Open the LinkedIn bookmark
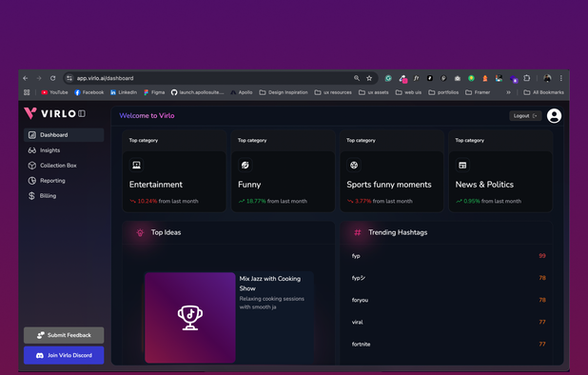588x375 pixels. click(124, 92)
